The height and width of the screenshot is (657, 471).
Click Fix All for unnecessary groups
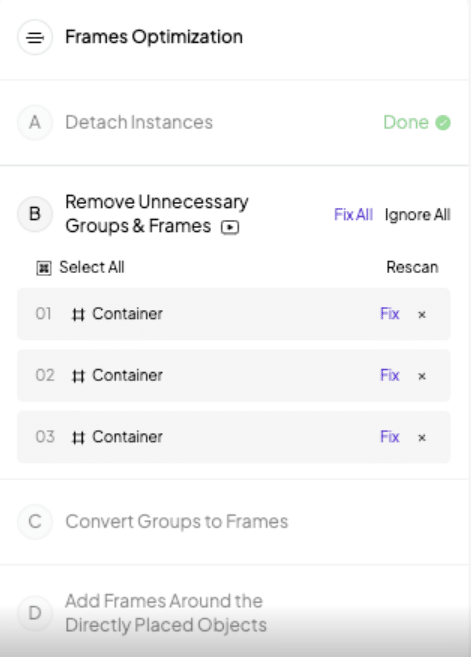[353, 215]
